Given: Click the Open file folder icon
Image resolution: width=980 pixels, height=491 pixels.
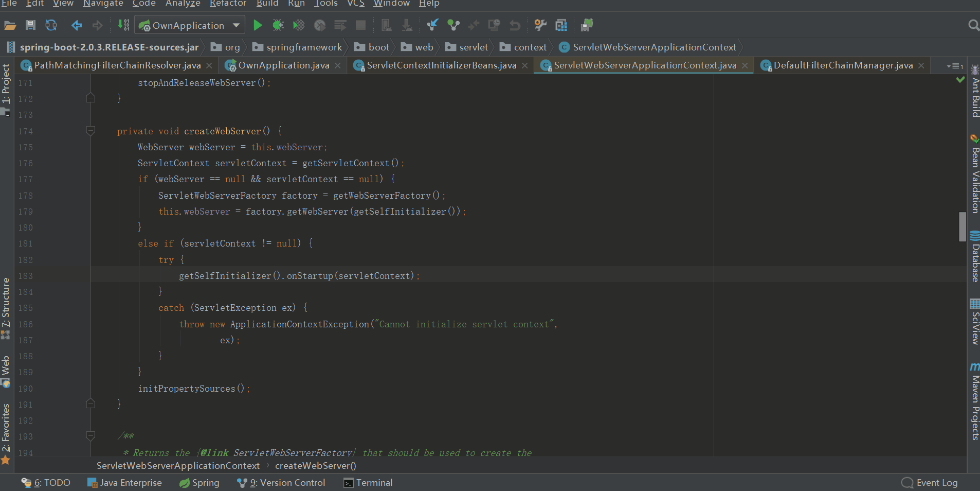Looking at the screenshot, I should (x=10, y=25).
